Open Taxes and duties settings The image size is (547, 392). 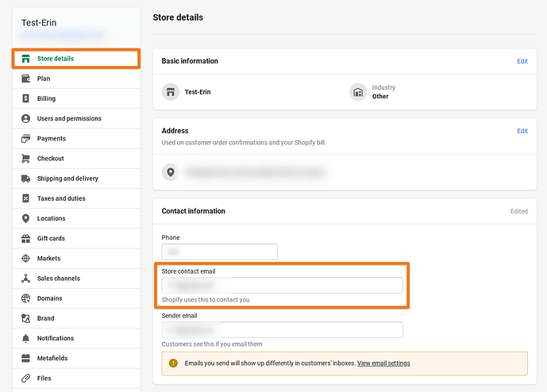[61, 198]
